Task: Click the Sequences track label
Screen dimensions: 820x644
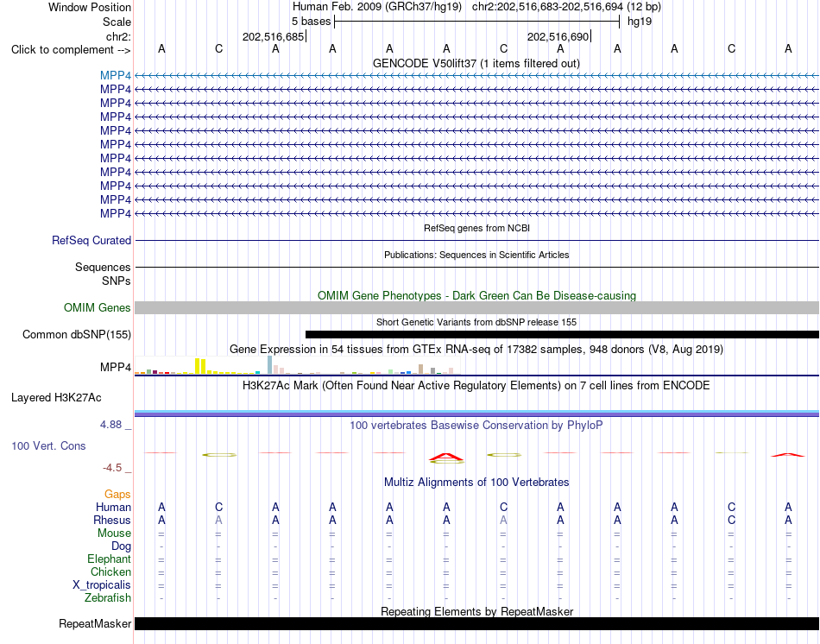Action: (103, 268)
